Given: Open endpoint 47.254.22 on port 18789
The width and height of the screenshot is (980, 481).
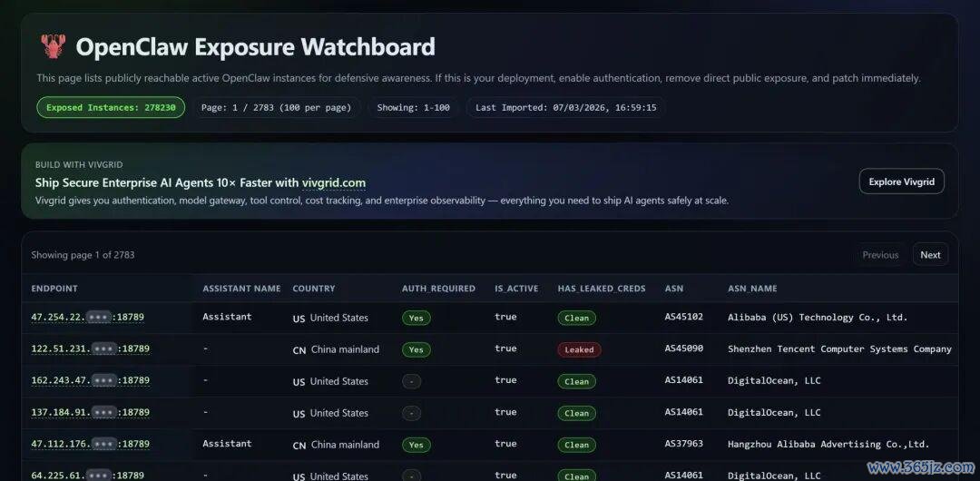Looking at the screenshot, I should tap(87, 317).
